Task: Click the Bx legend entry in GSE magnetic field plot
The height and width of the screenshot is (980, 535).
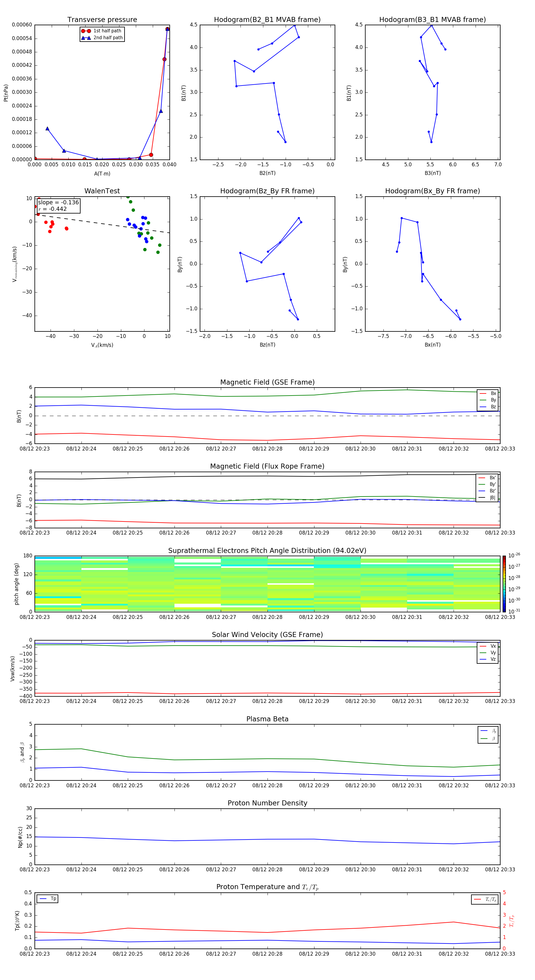Action: (488, 393)
